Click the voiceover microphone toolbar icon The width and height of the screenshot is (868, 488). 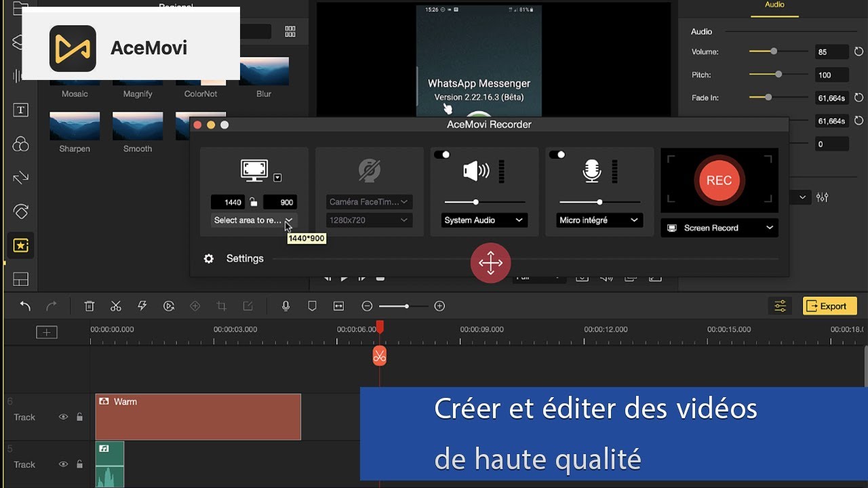click(x=285, y=306)
